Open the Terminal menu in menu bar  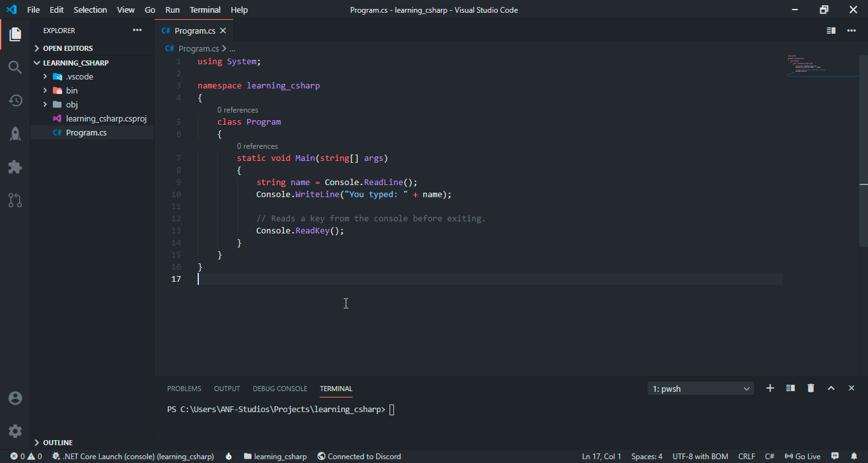tap(205, 10)
